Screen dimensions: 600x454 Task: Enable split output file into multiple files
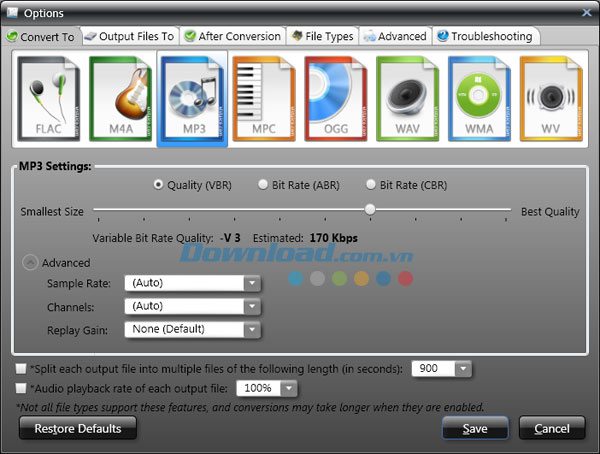point(21,368)
